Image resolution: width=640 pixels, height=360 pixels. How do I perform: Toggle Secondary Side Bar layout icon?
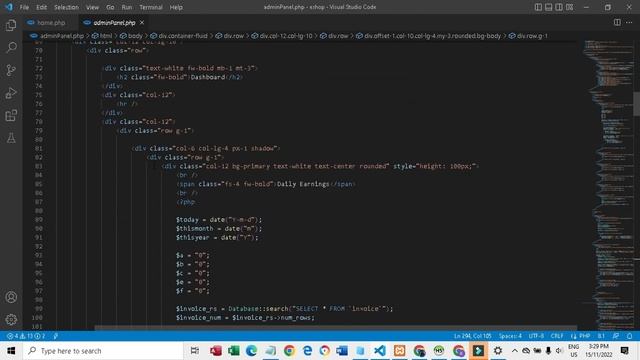(559, 7)
